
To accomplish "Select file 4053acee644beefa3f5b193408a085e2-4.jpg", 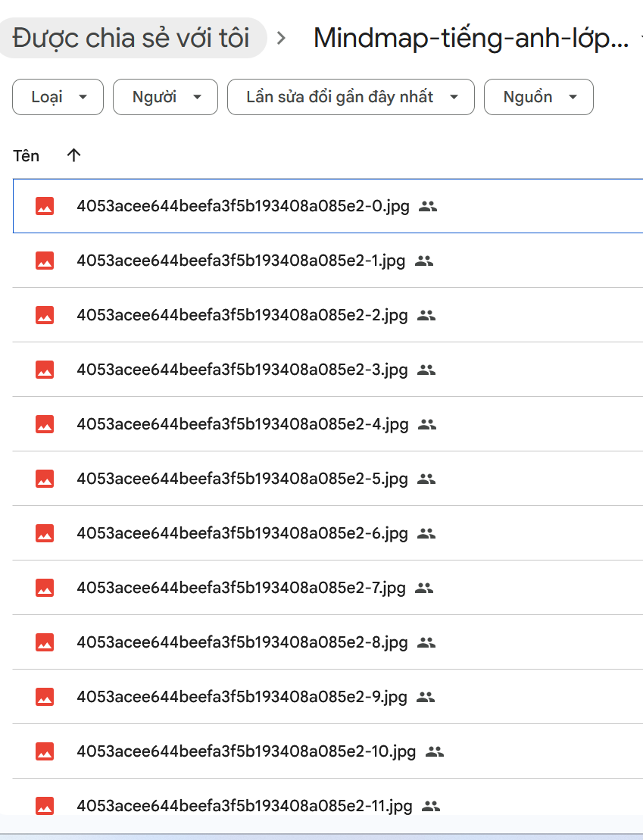I will click(x=242, y=424).
